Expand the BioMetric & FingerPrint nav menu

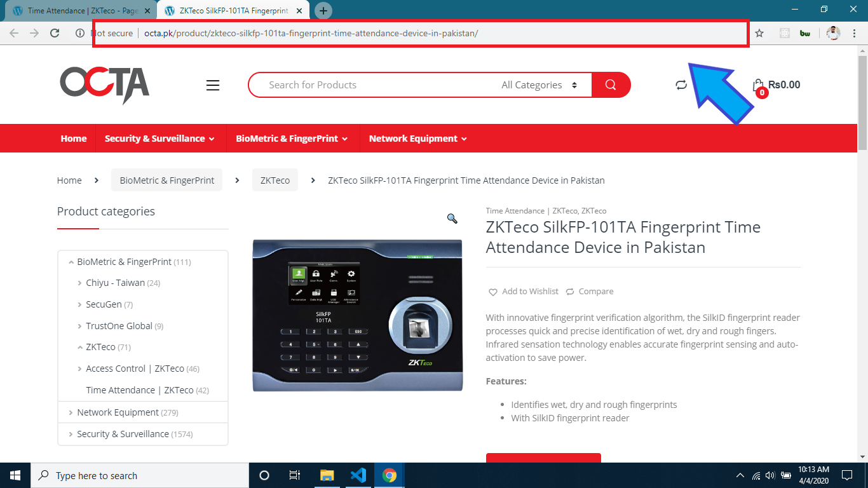(x=292, y=139)
